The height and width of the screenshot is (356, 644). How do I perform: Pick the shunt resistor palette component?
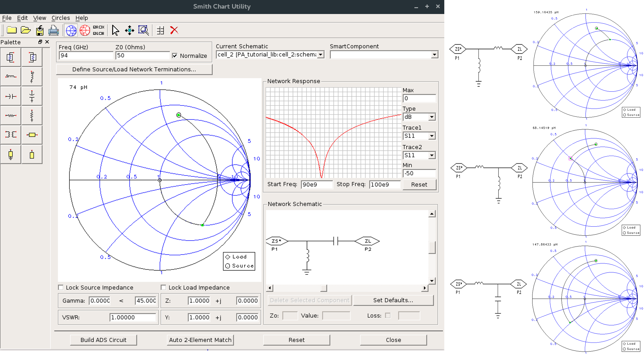coord(32,116)
